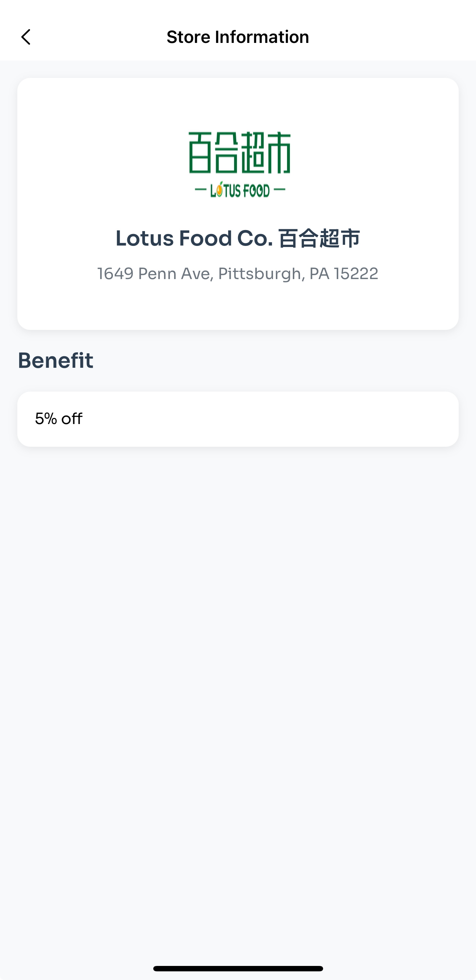Tap the Lotus Food store logo image
The image size is (476, 980).
pyautogui.click(x=239, y=164)
